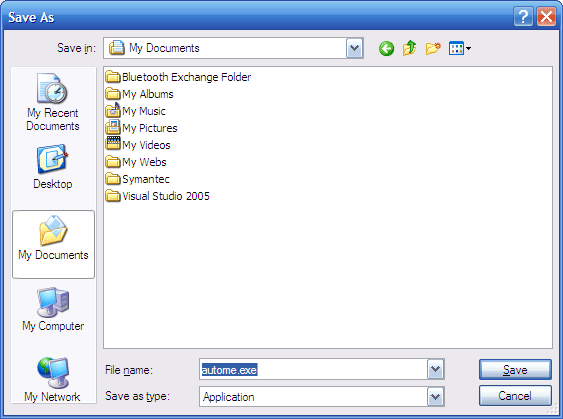
Task: Click the Help question mark button
Action: click(523, 17)
